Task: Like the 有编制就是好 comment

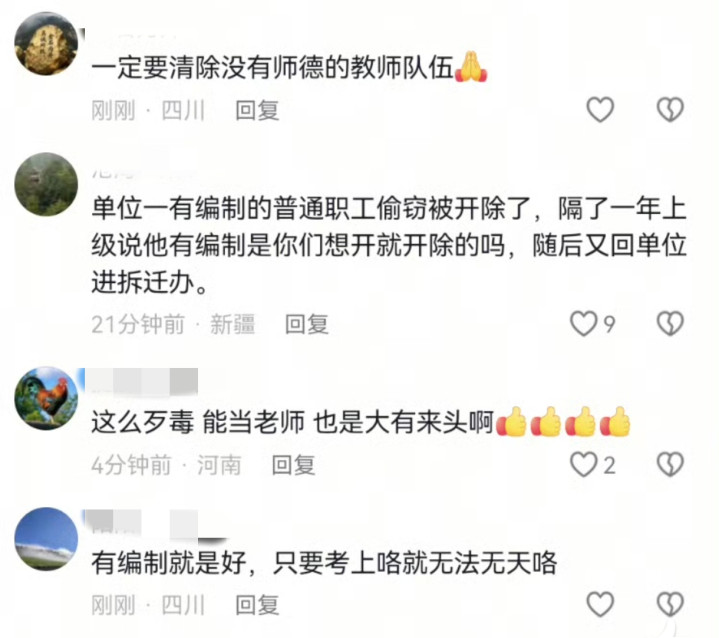Action: pyautogui.click(x=600, y=604)
